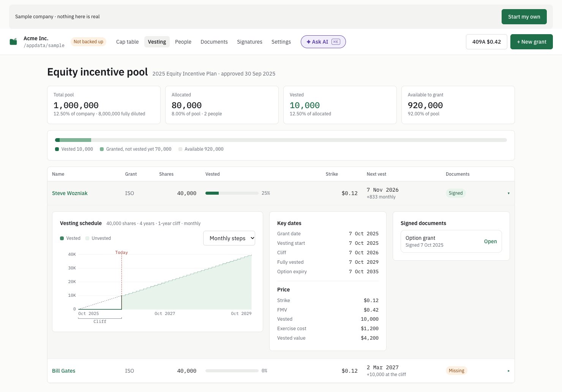Click the Acme Inc. folder logo icon

pyautogui.click(x=13, y=41)
